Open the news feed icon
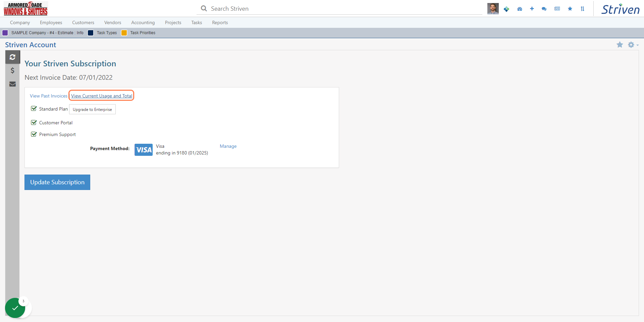This screenshot has width=644, height=322. click(557, 9)
